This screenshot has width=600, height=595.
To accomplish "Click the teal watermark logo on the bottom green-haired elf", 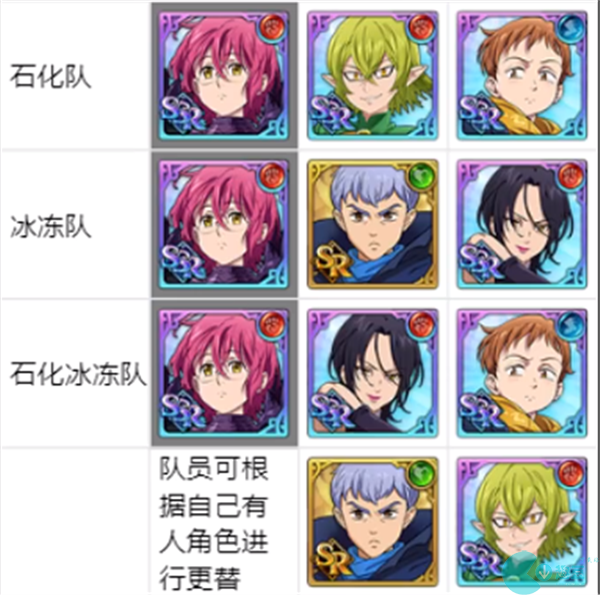I will click(x=522, y=572).
